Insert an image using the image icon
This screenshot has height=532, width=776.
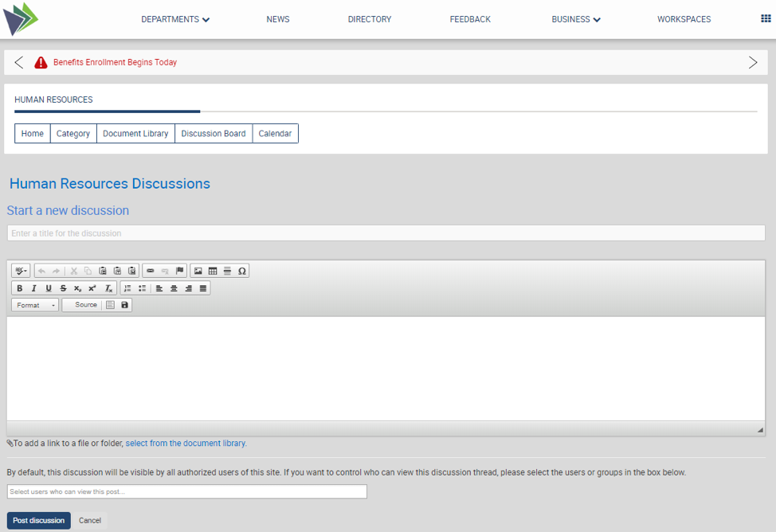click(x=198, y=271)
